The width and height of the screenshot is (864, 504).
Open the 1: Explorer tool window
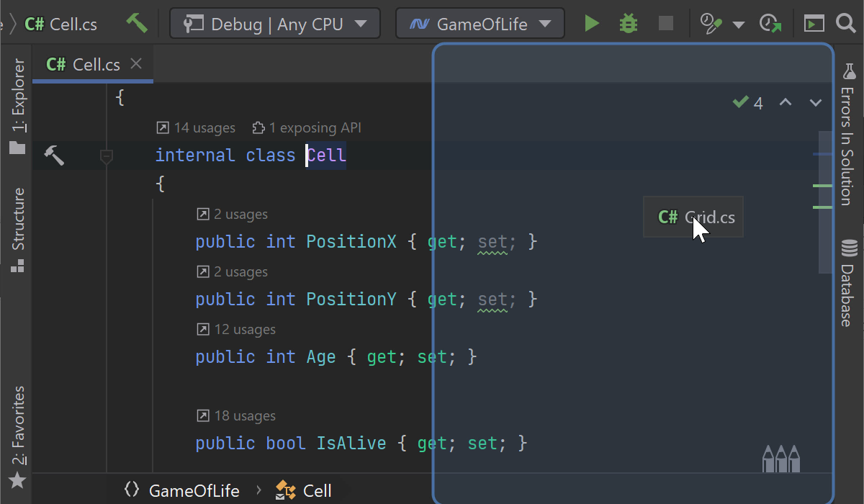tap(17, 101)
